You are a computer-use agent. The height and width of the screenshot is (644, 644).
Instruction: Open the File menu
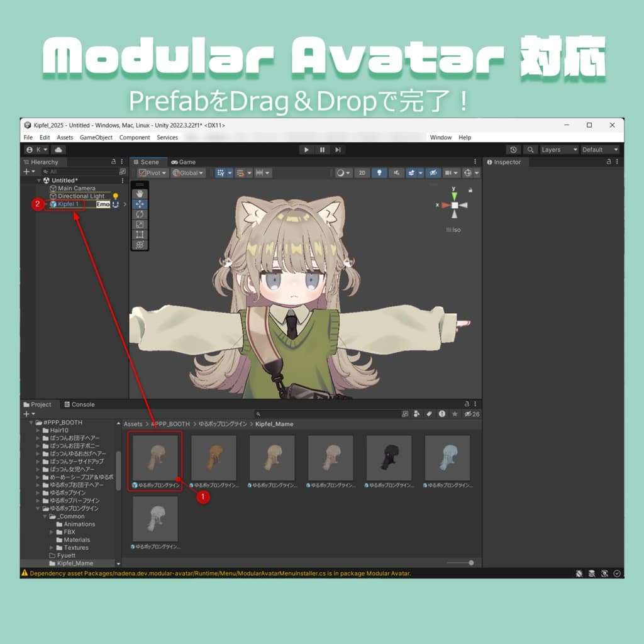[28, 138]
